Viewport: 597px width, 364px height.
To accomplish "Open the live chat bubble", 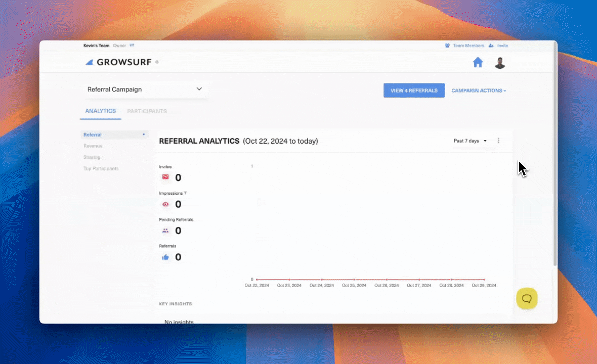I will point(527,298).
